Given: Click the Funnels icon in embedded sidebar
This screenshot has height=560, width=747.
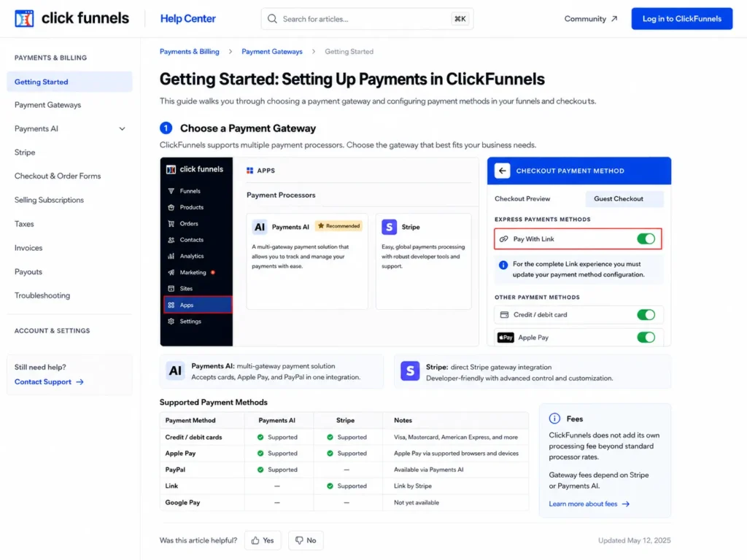Looking at the screenshot, I should click(171, 191).
